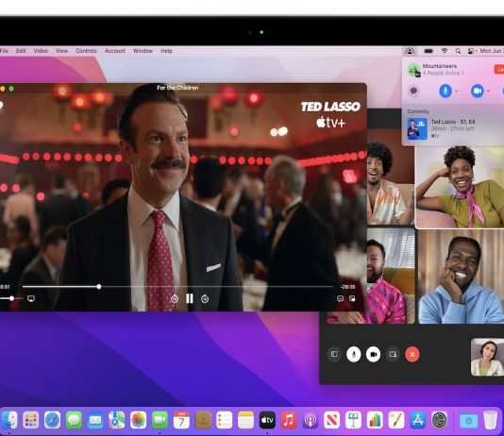Open Reminders from the Dock

coord(225,420)
